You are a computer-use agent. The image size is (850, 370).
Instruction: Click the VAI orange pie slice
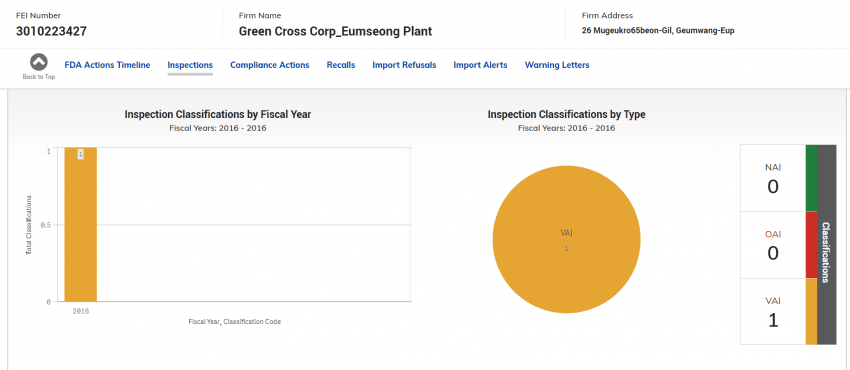(566, 239)
